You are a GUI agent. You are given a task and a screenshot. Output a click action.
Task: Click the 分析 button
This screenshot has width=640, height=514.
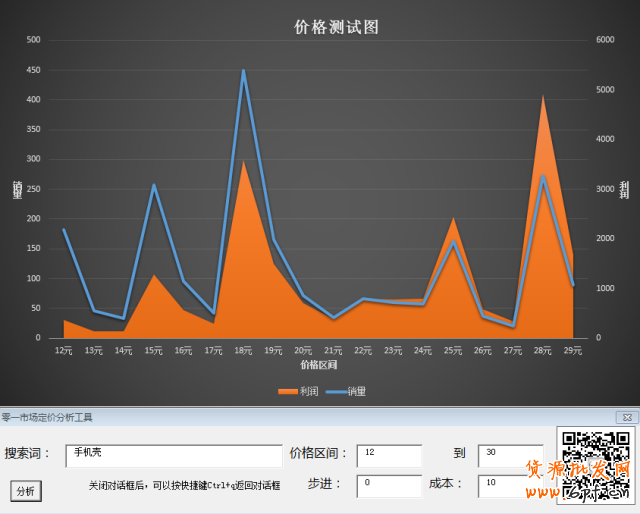click(x=25, y=491)
